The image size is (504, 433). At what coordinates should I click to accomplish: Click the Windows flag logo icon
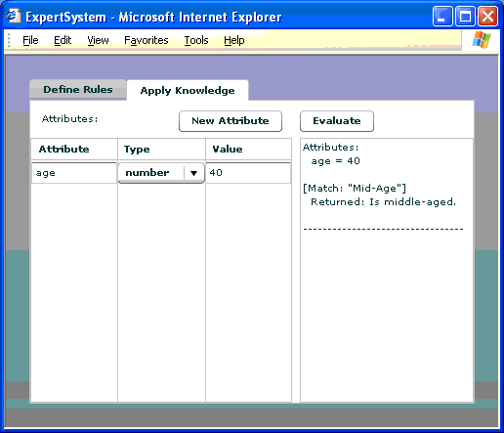pyautogui.click(x=482, y=40)
